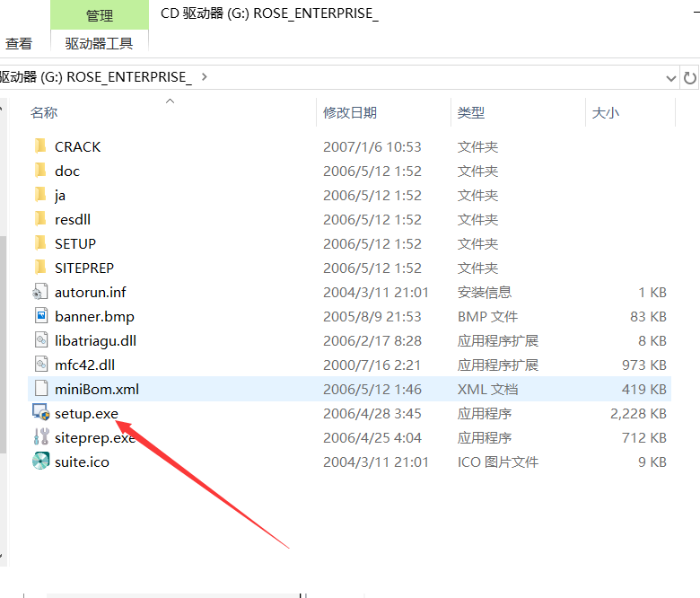Select the resdll folder icon
This screenshot has height=598, width=700.
[x=40, y=219]
